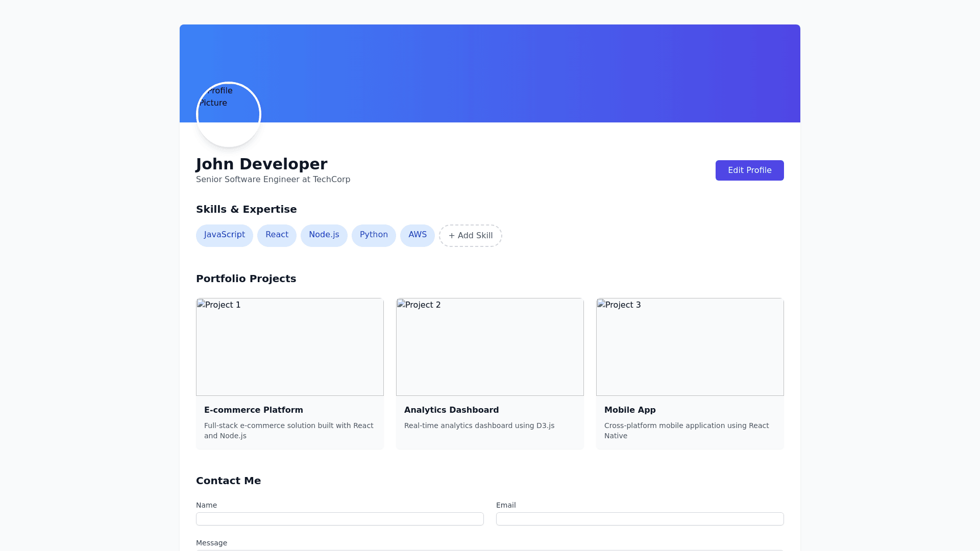Focus the Name input field
Viewport: 980px width, 551px height.
click(x=340, y=519)
